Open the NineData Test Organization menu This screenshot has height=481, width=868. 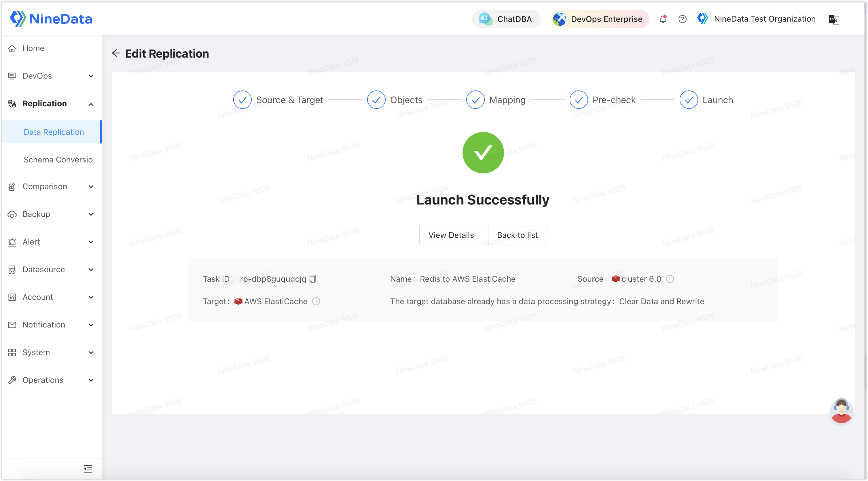coord(756,19)
